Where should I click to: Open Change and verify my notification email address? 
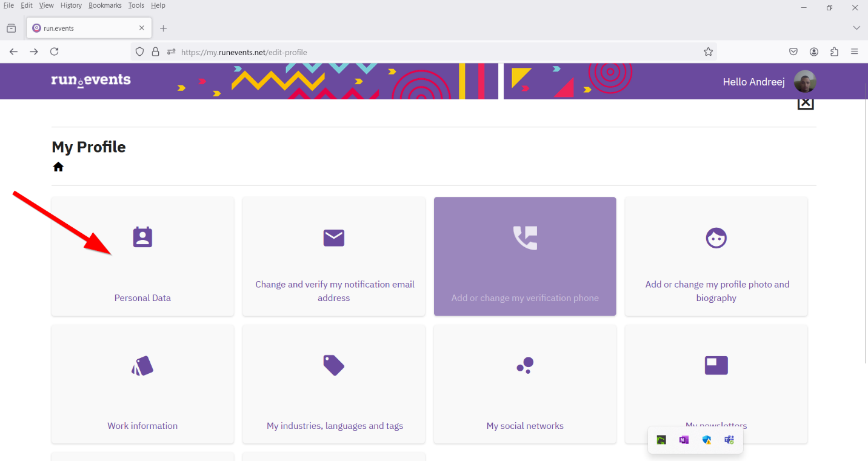click(334, 291)
